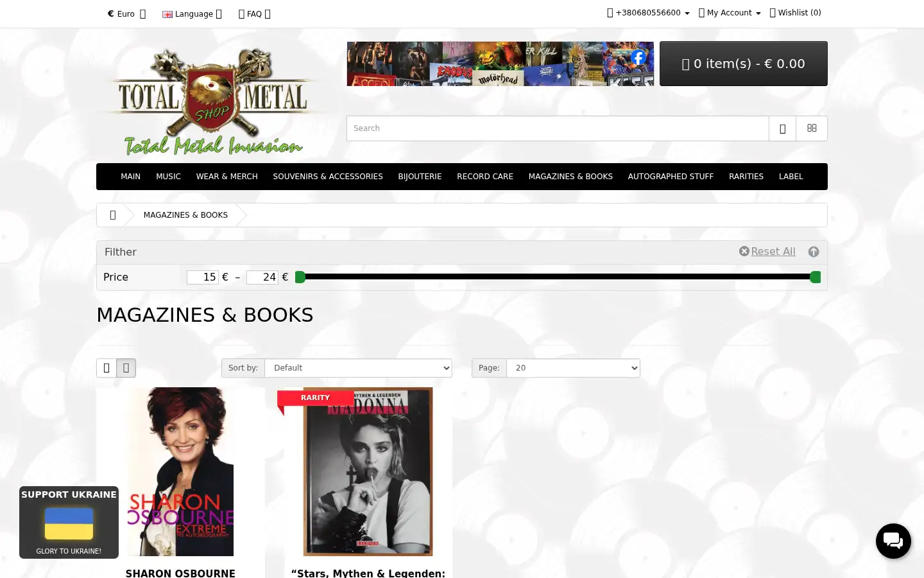Go to the MAIN menu item
This screenshot has height=578, width=924.
pyautogui.click(x=131, y=177)
